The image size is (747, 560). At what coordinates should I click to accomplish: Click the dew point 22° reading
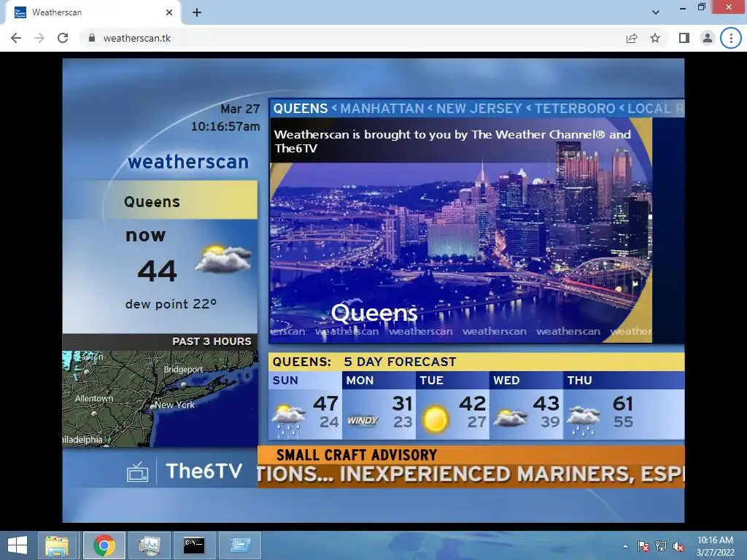pos(171,304)
